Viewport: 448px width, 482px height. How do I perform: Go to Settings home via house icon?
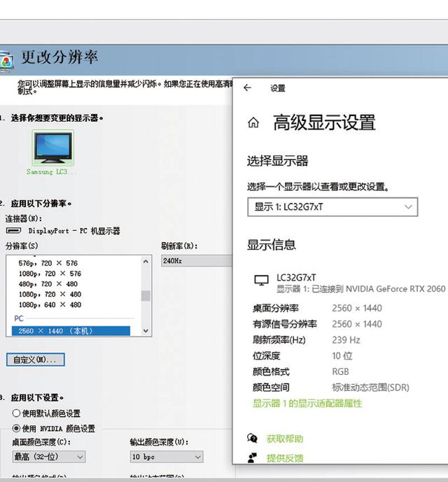click(253, 122)
